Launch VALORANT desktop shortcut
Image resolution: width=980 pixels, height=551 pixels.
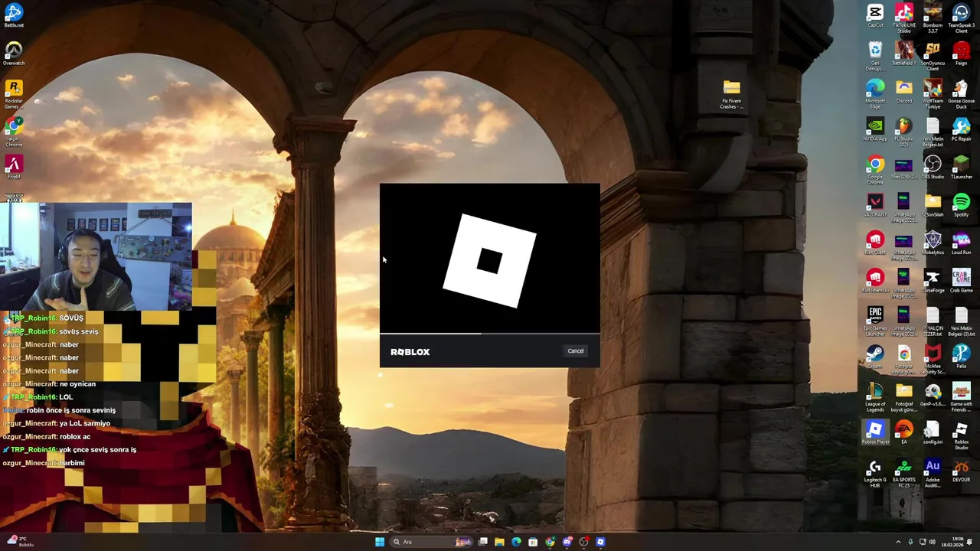(x=875, y=204)
